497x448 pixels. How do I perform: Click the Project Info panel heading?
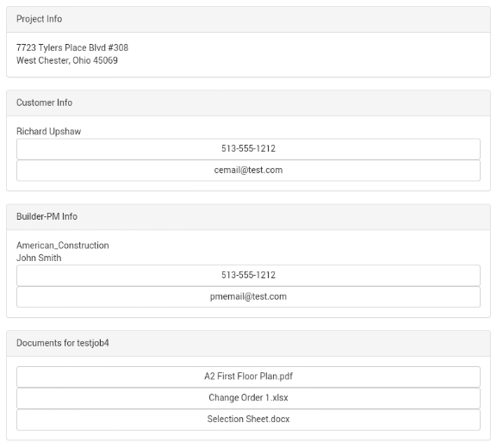[39, 19]
